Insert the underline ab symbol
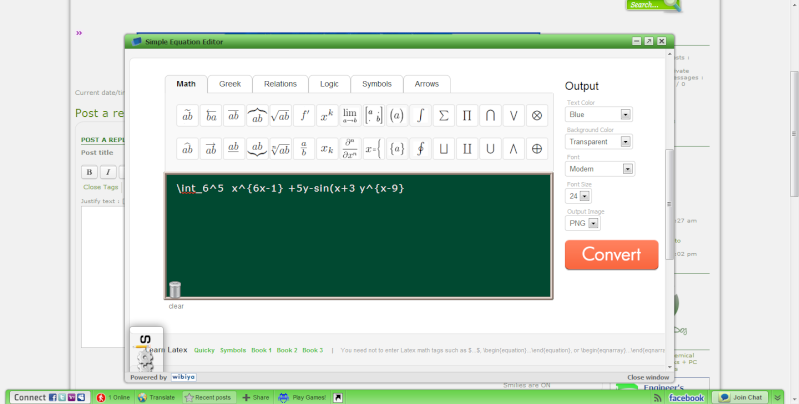The width and height of the screenshot is (799, 404). click(x=234, y=149)
